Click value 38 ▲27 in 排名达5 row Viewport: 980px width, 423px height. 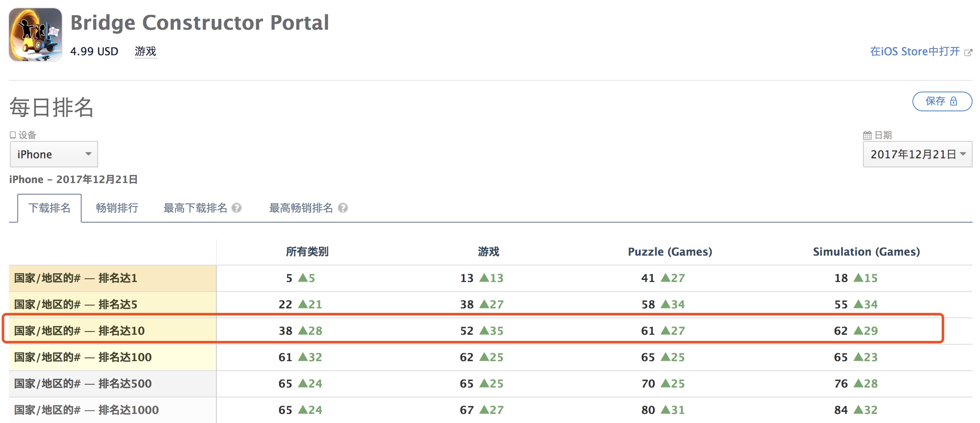click(482, 305)
